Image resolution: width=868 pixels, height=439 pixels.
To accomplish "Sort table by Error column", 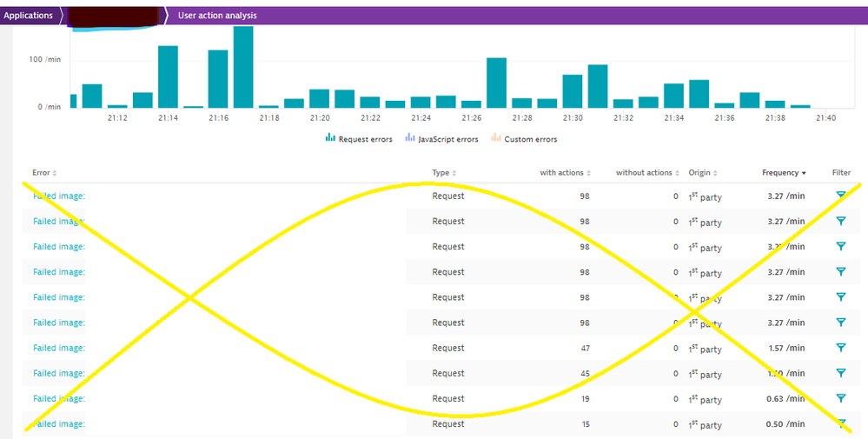I will click(44, 173).
